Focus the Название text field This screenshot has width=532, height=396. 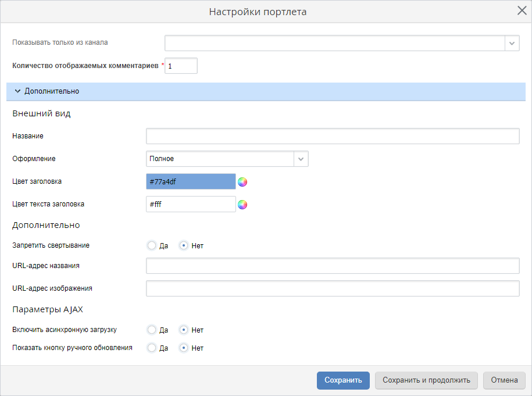pos(332,136)
